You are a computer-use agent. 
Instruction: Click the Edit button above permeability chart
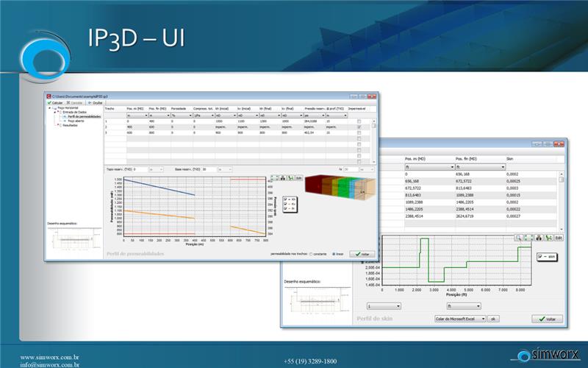tap(298, 178)
